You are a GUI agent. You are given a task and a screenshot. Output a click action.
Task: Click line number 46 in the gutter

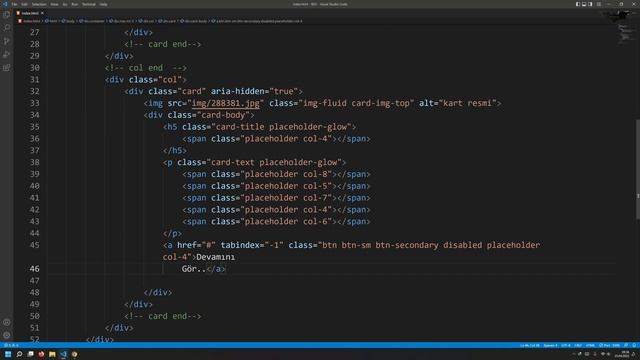click(34, 269)
